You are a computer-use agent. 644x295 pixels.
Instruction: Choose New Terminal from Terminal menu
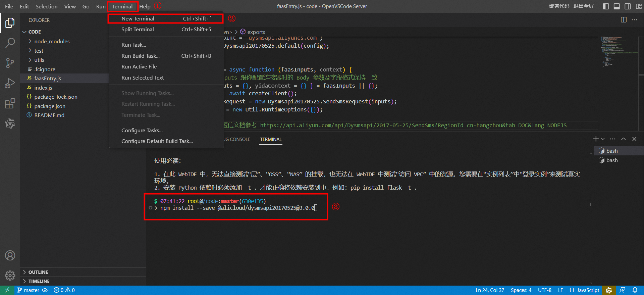click(166, 19)
